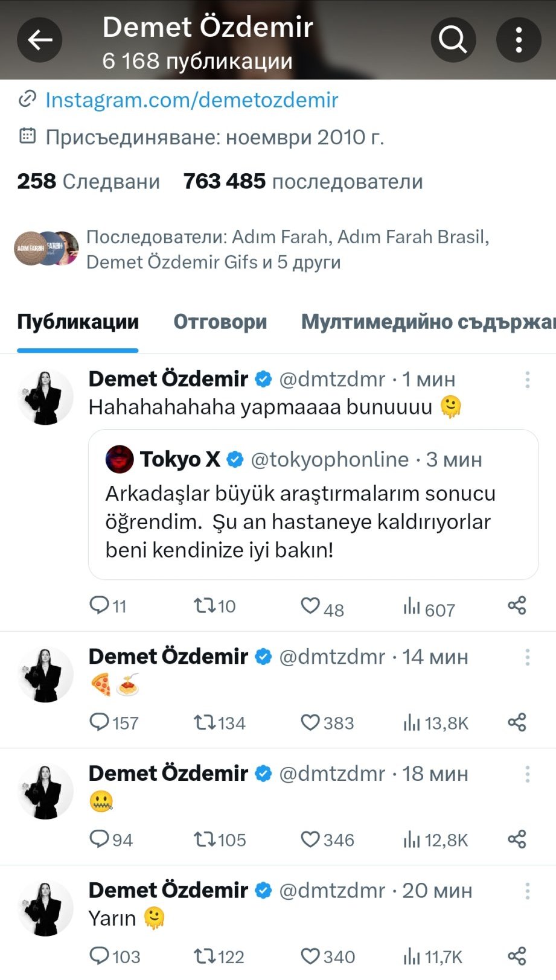Open the quoted Tokyo X post
556x980 pixels.
(313, 504)
